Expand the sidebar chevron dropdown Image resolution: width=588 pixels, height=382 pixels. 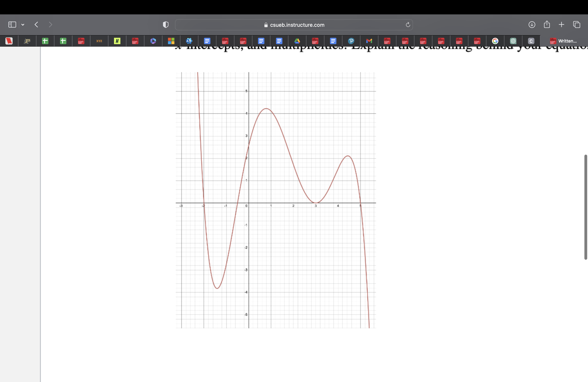click(x=23, y=24)
